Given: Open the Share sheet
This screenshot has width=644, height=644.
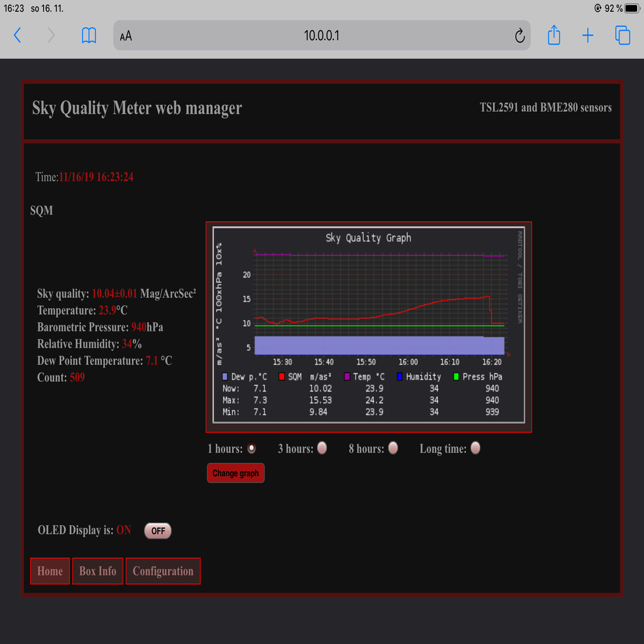Looking at the screenshot, I should (554, 35).
